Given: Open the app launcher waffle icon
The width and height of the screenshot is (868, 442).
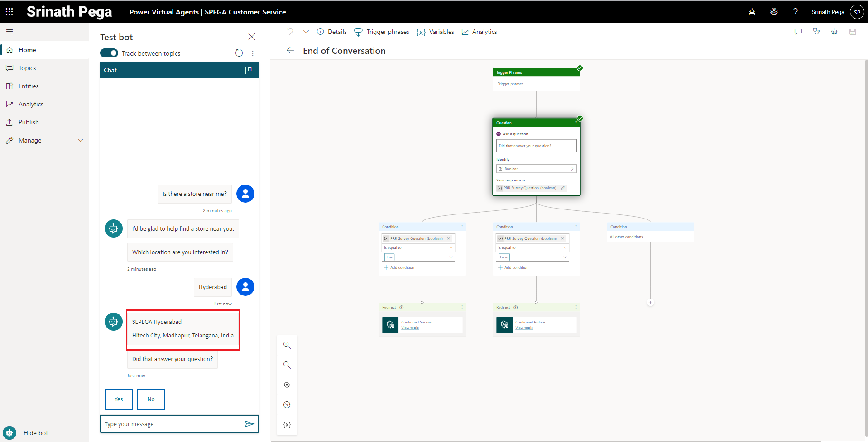Looking at the screenshot, I should point(9,12).
